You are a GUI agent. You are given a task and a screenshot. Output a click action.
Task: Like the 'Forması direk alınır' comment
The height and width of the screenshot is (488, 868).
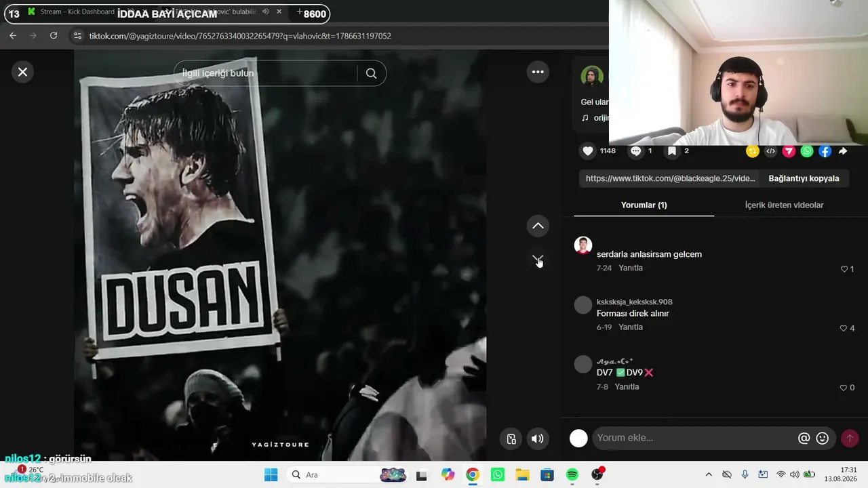click(844, 328)
